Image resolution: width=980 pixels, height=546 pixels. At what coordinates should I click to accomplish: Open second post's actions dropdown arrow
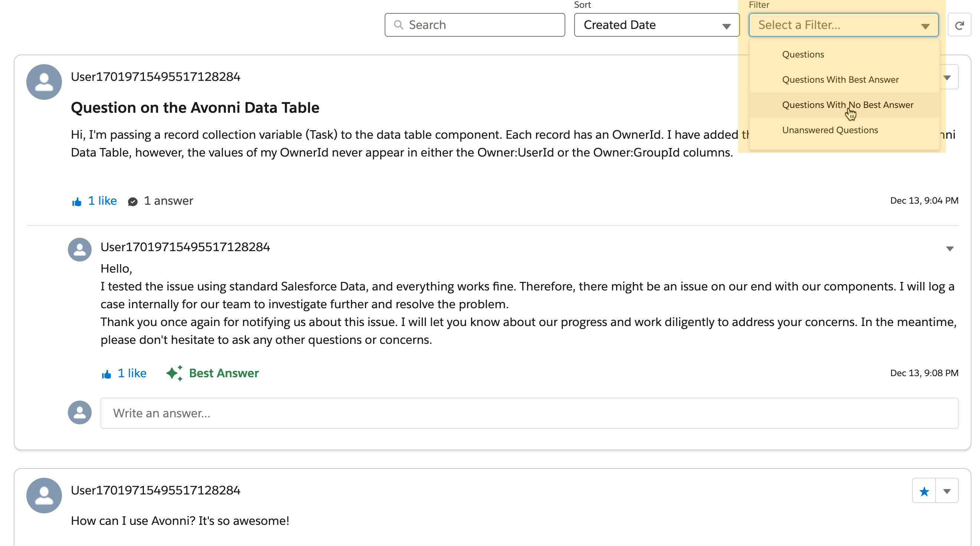click(947, 491)
